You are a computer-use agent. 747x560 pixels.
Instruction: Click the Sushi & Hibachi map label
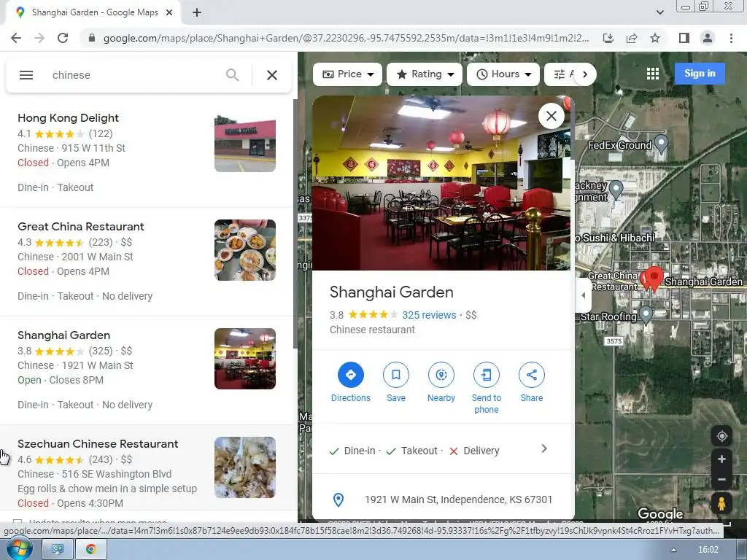coord(614,238)
